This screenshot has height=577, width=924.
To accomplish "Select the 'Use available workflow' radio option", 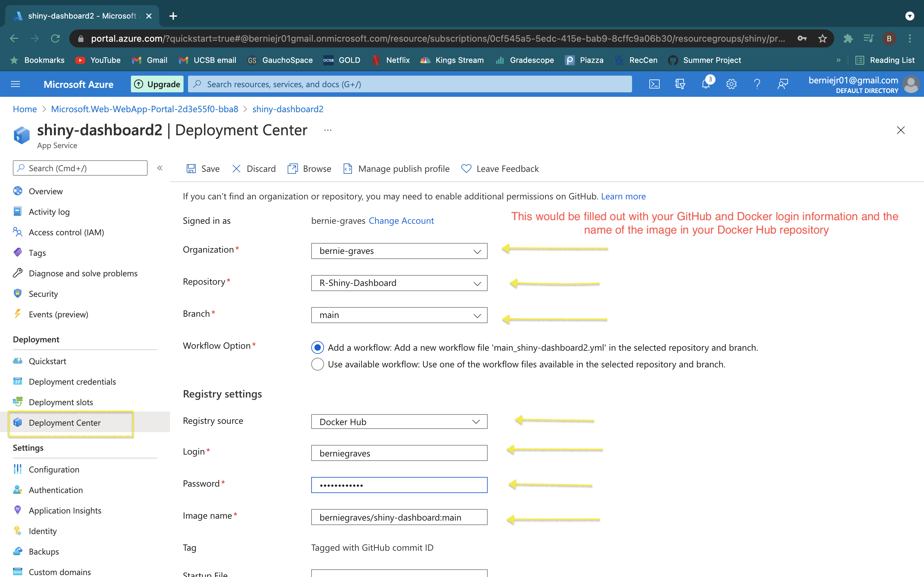I will 317,364.
